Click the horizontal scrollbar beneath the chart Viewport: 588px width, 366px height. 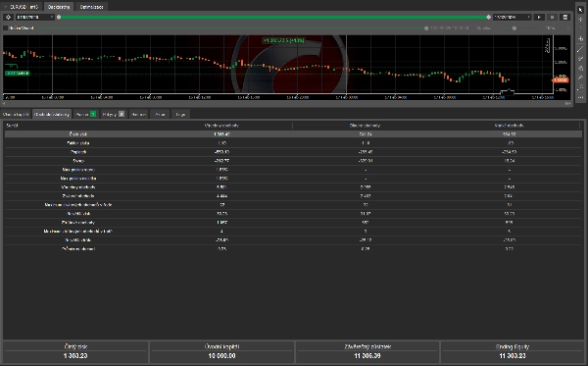pos(287,103)
